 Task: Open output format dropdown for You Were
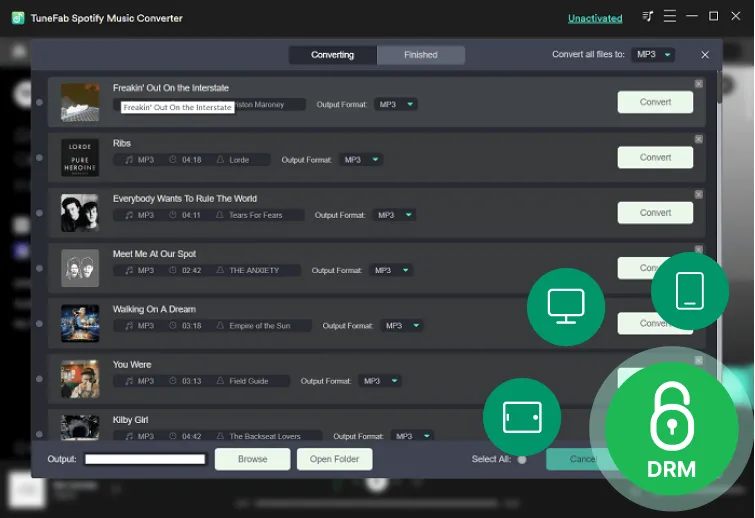[380, 381]
